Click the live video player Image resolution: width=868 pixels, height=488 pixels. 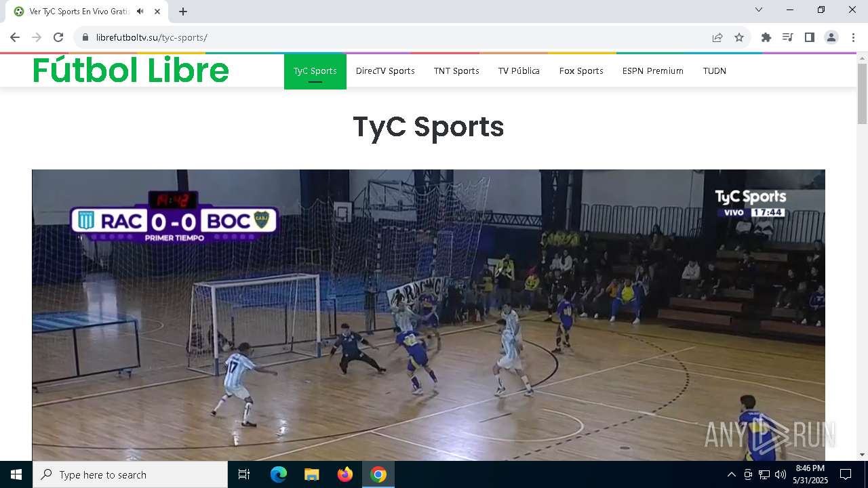click(429, 315)
